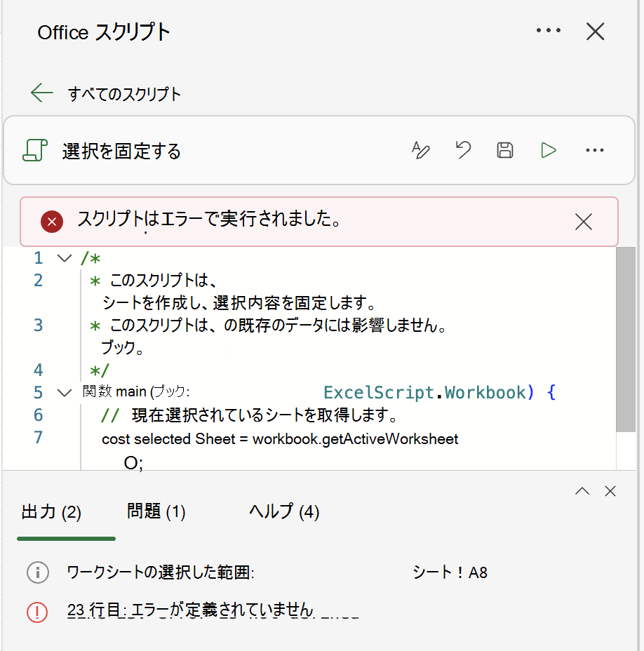The width and height of the screenshot is (644, 651).
Task: Click the info icon next to ワークシートの選択した範囲
Action: (x=38, y=572)
